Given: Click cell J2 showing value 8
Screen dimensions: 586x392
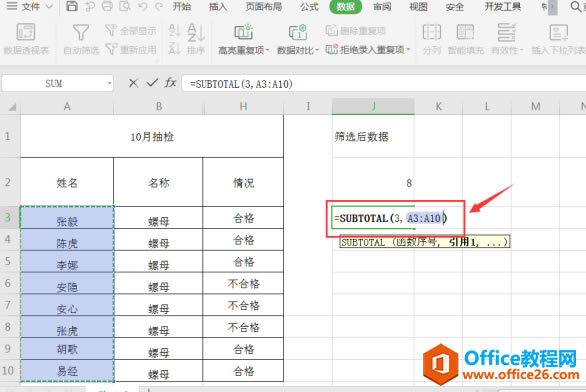Looking at the screenshot, I should pyautogui.click(x=373, y=182).
